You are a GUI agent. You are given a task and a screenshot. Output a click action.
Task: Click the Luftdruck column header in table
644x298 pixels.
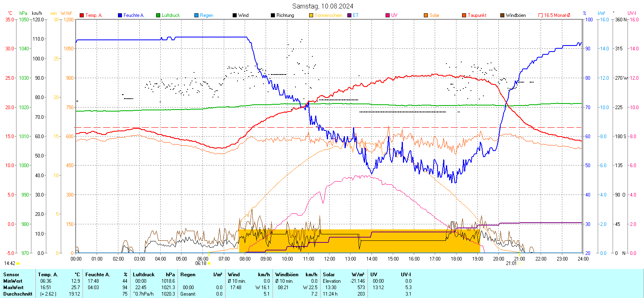tap(144, 275)
